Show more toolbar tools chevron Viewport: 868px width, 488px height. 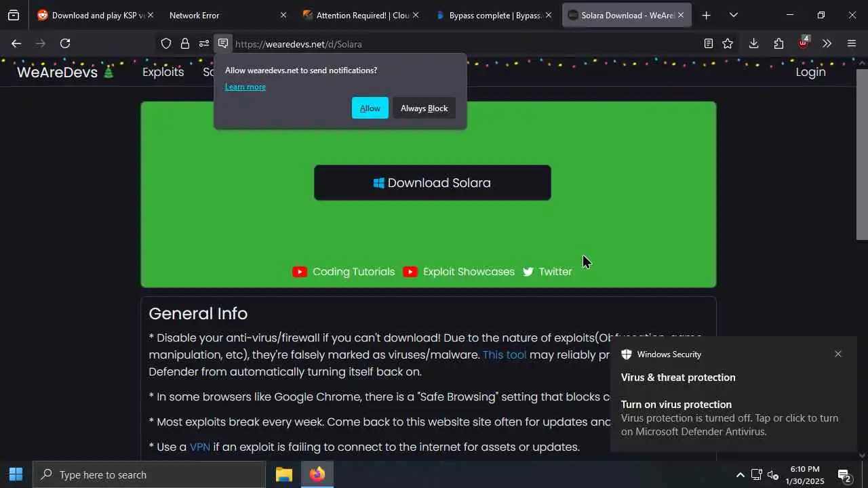827,43
